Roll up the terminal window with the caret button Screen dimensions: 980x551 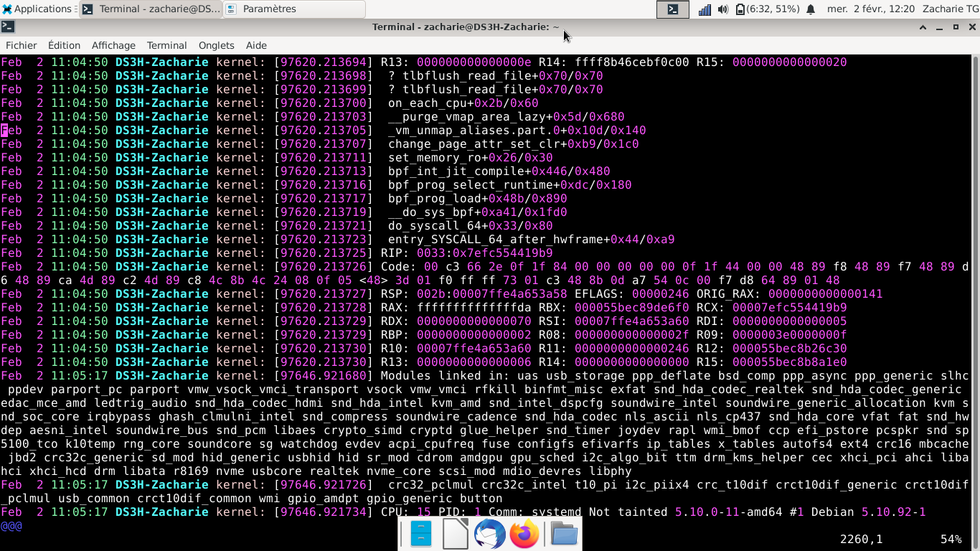point(923,27)
